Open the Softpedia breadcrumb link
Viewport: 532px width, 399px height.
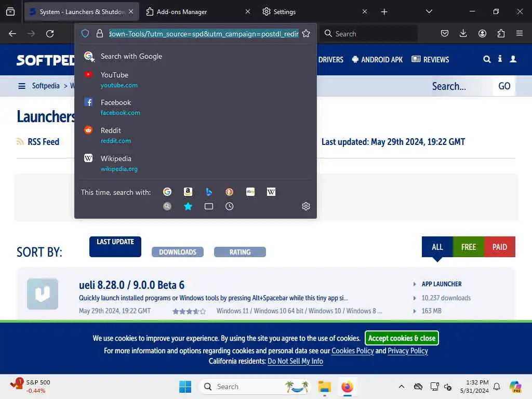(46, 86)
